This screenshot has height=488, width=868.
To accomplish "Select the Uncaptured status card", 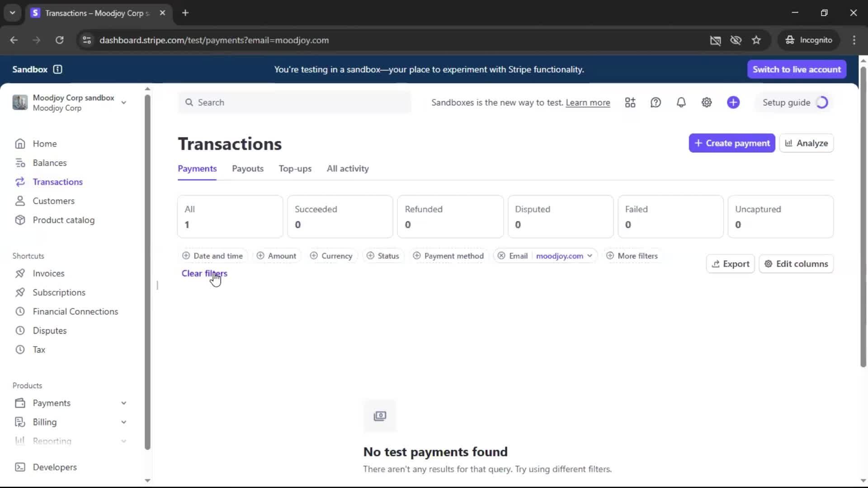I will point(780,217).
